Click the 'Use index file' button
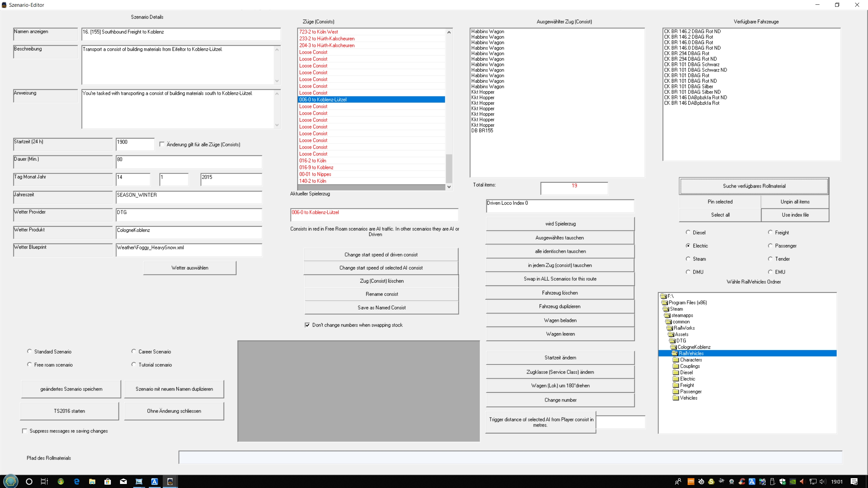The height and width of the screenshot is (488, 868). coord(795,215)
